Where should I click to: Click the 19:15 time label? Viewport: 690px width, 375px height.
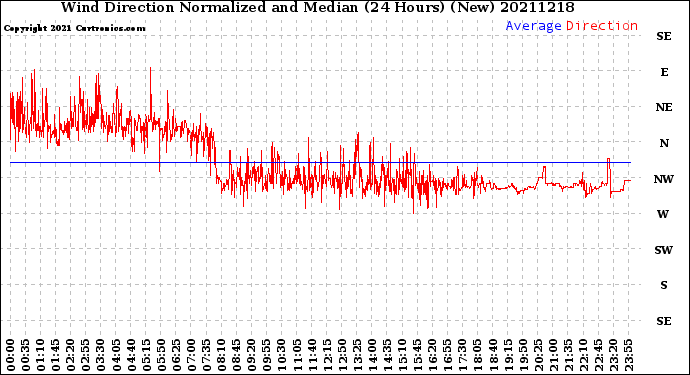pos(508,355)
